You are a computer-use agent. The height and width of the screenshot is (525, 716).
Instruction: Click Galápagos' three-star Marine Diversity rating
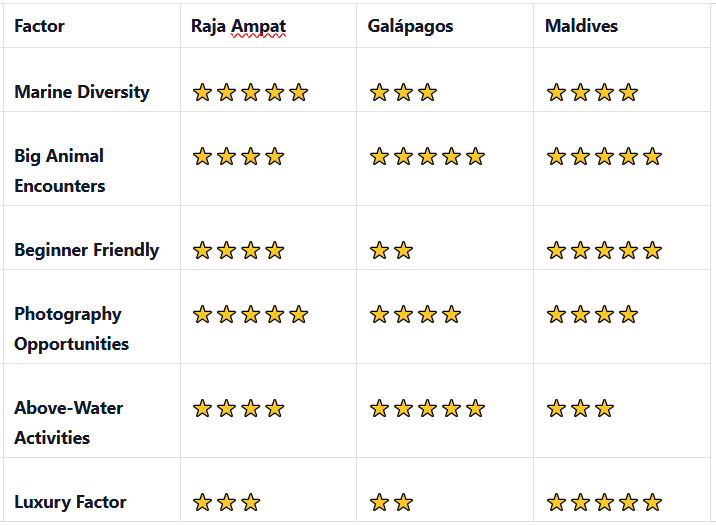click(403, 93)
